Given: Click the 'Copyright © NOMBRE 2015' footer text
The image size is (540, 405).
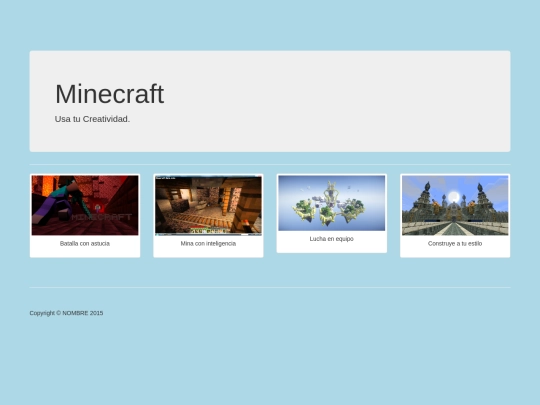Looking at the screenshot, I should [66, 313].
